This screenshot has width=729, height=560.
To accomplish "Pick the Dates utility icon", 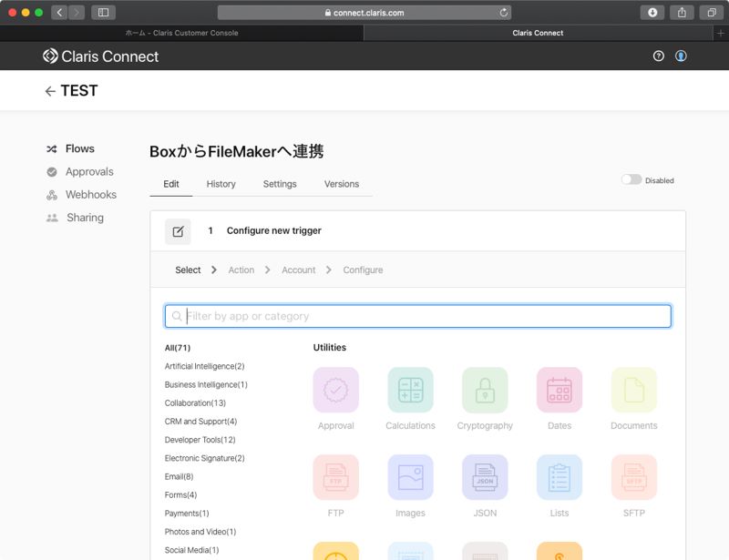I will click(559, 390).
